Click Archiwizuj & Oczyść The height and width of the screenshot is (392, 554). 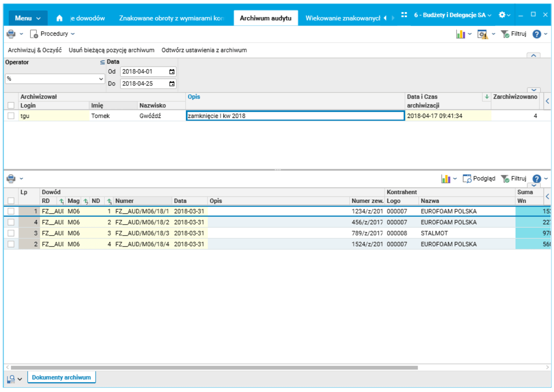(35, 50)
